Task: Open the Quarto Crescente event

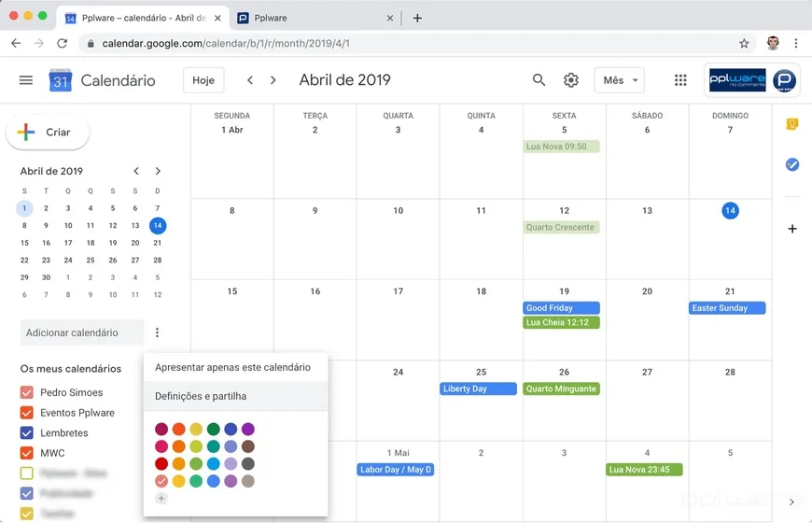Action: pos(561,227)
